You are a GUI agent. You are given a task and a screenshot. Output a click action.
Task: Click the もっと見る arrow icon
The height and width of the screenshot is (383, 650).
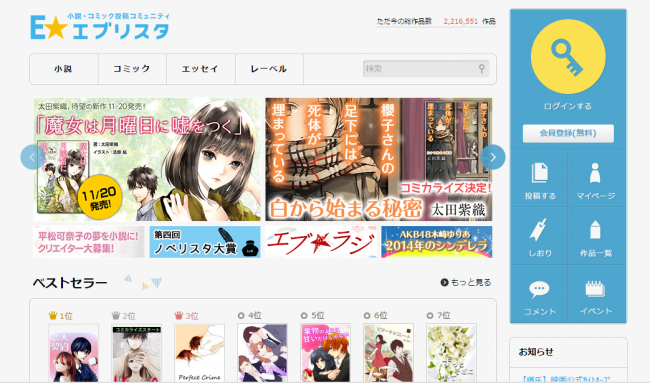444,282
